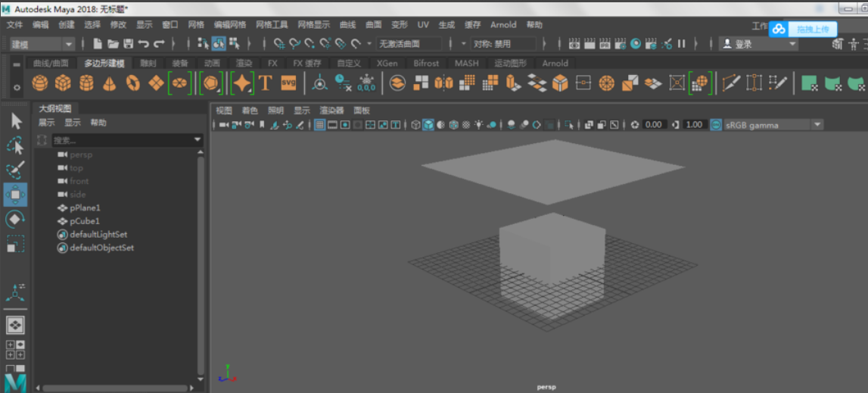Switch to the 曲线/曲面 shelf tab
The height and width of the screenshot is (393, 868).
tap(51, 63)
